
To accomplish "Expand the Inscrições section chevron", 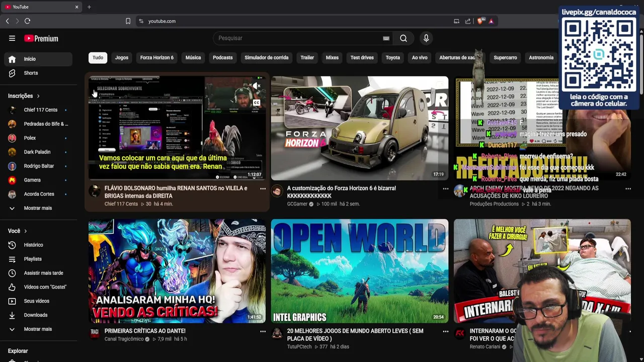I will pos(38,96).
